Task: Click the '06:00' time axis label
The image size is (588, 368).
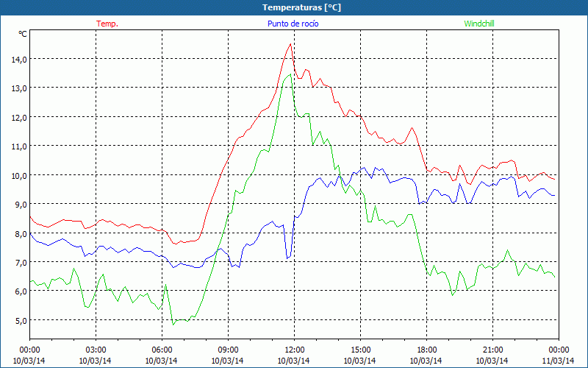Action: point(162,350)
